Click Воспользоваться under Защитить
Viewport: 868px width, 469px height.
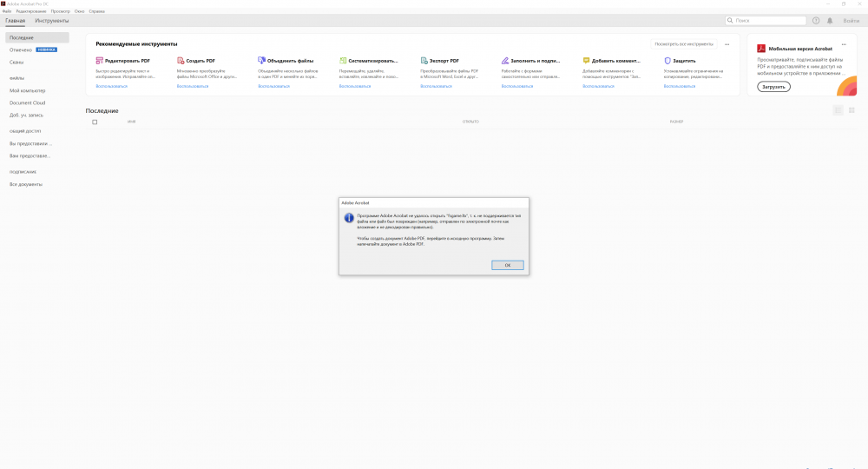pyautogui.click(x=680, y=86)
